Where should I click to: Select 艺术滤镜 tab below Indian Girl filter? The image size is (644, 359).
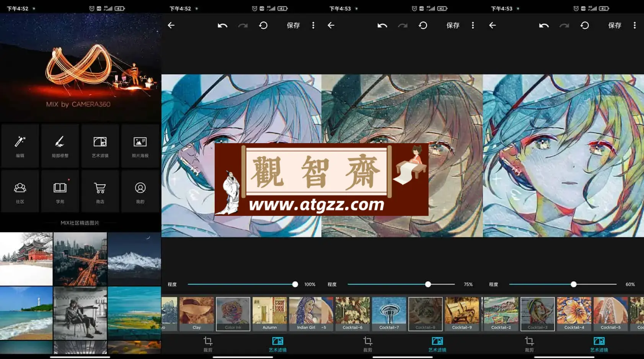[x=277, y=344]
